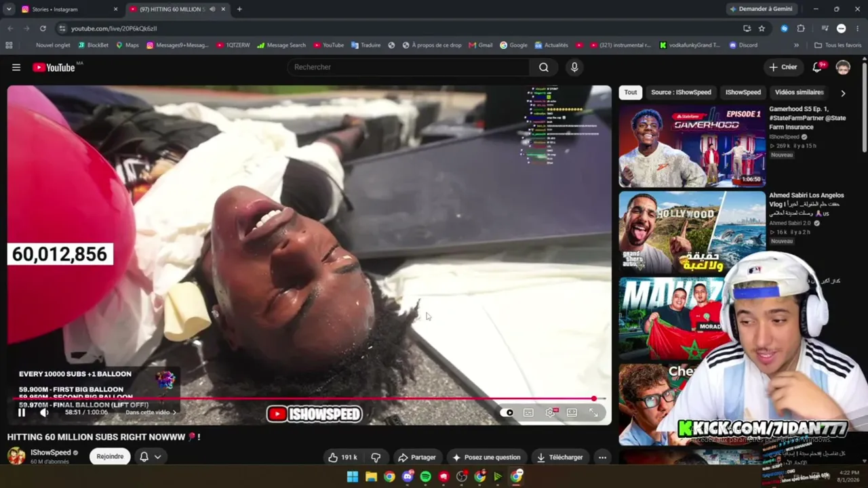This screenshot has width=868, height=488.
Task: Click the search magnifier button
Action: [544, 67]
